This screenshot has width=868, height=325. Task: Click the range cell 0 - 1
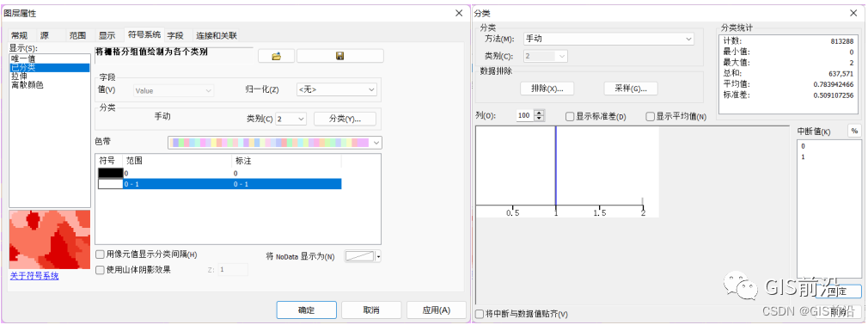(176, 184)
